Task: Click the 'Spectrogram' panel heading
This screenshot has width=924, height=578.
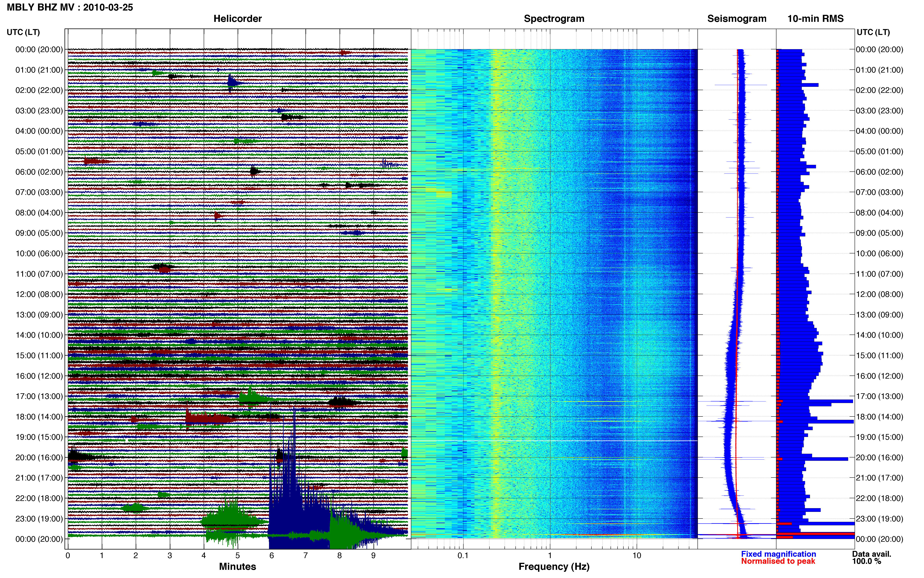Action: click(x=554, y=18)
